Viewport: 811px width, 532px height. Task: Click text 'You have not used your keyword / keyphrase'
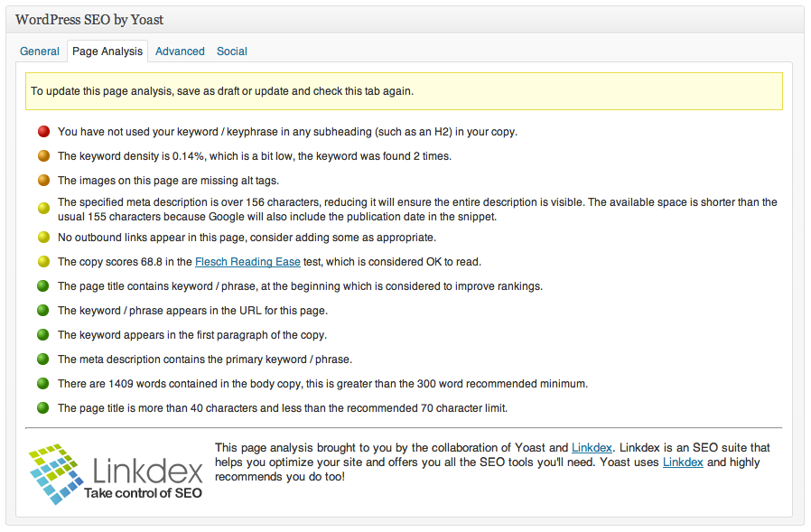click(168, 132)
